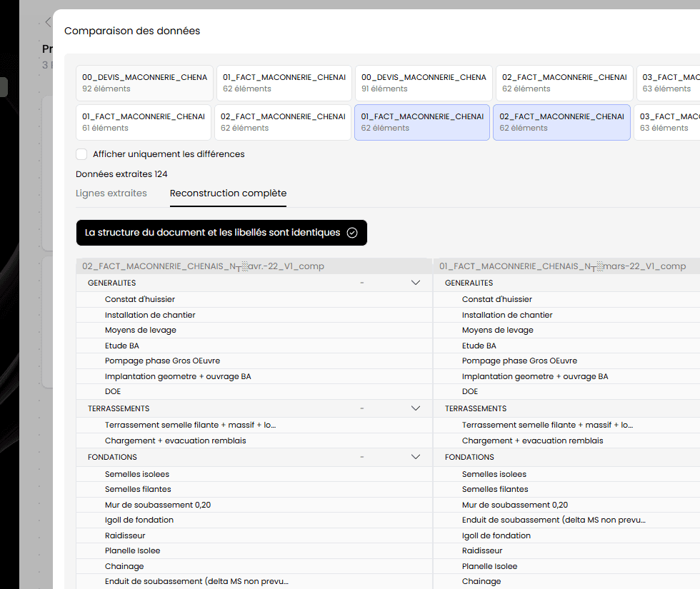Click 'Installation de chantier' in the left column
This screenshot has height=589, width=700.
[x=150, y=315]
